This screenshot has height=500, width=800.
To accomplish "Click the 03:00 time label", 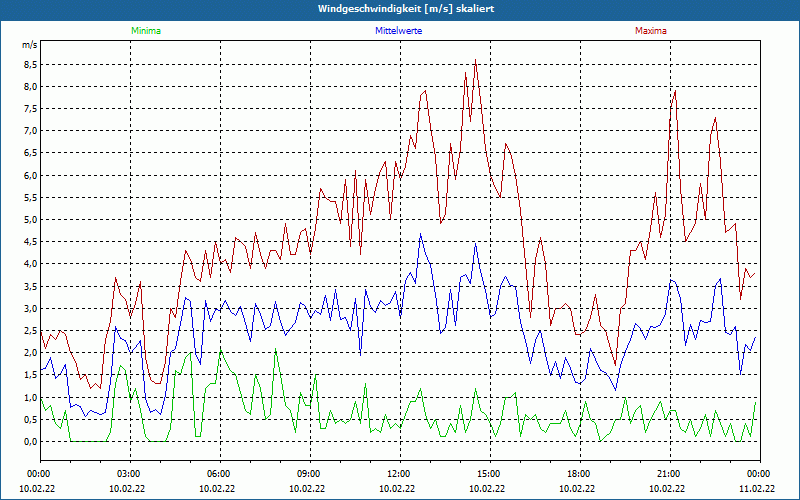I will tap(130, 474).
